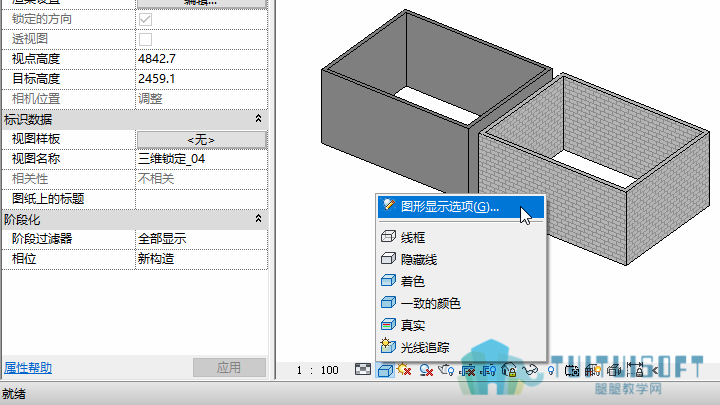Click the crop view icon

pyautogui.click(x=467, y=370)
